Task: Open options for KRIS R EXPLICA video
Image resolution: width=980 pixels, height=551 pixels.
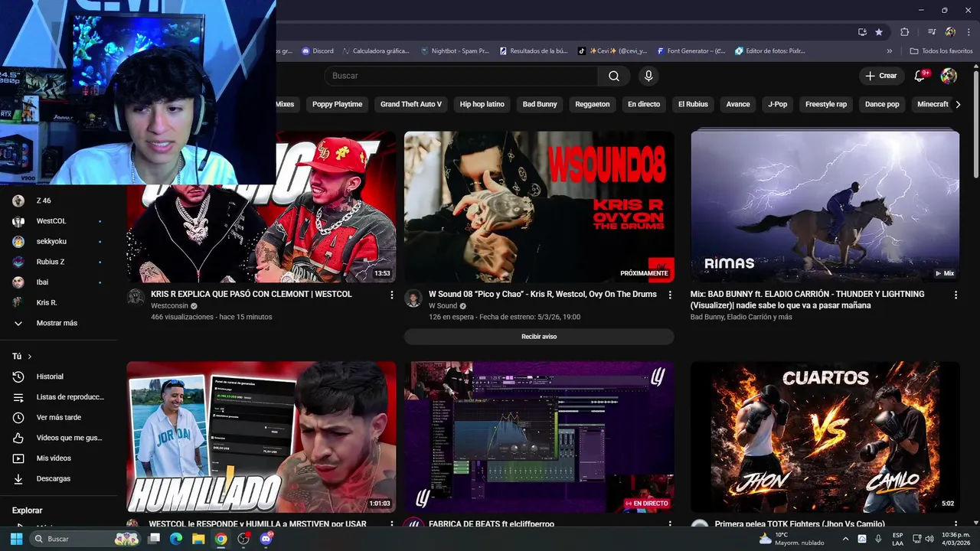Action: click(392, 295)
